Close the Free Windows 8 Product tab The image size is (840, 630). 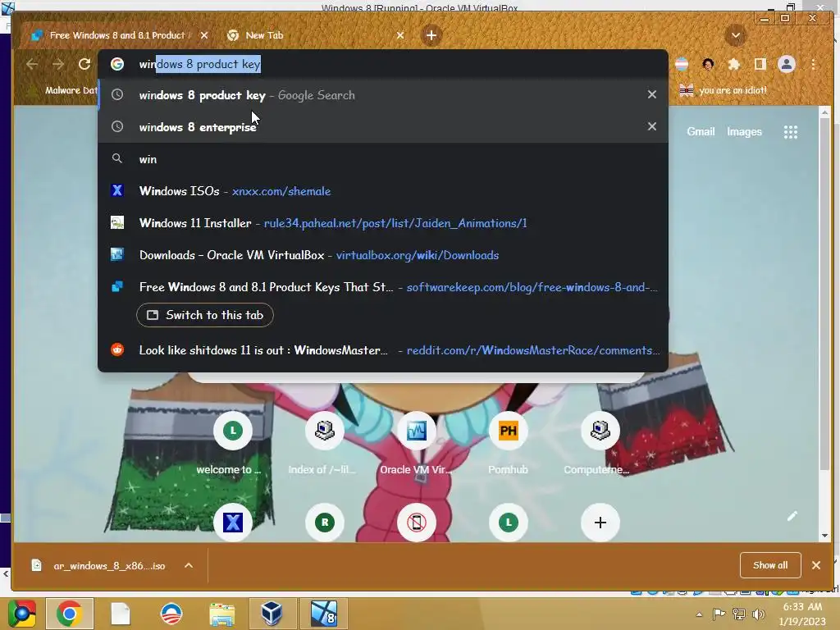pos(204,35)
